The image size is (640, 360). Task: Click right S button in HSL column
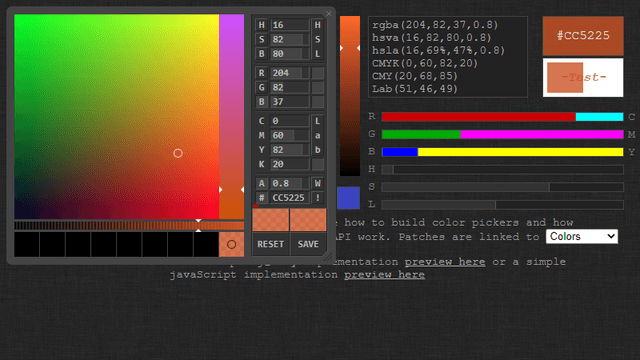pyautogui.click(x=318, y=39)
